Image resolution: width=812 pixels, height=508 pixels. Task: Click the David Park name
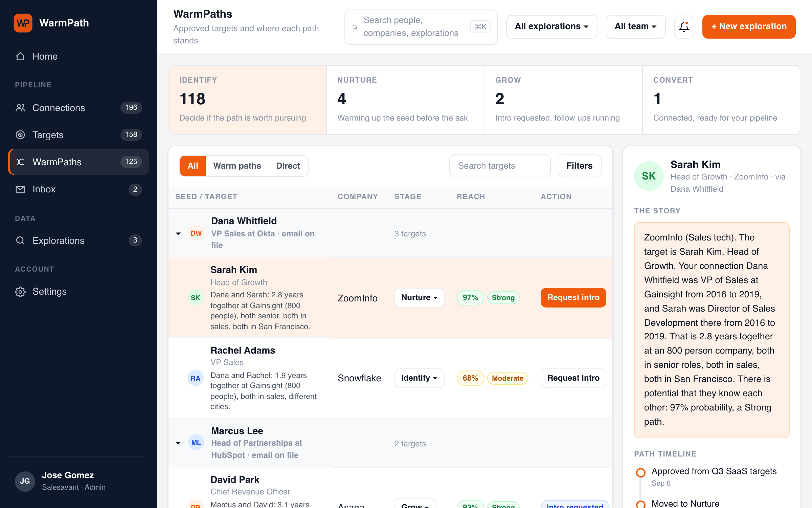pyautogui.click(x=235, y=480)
